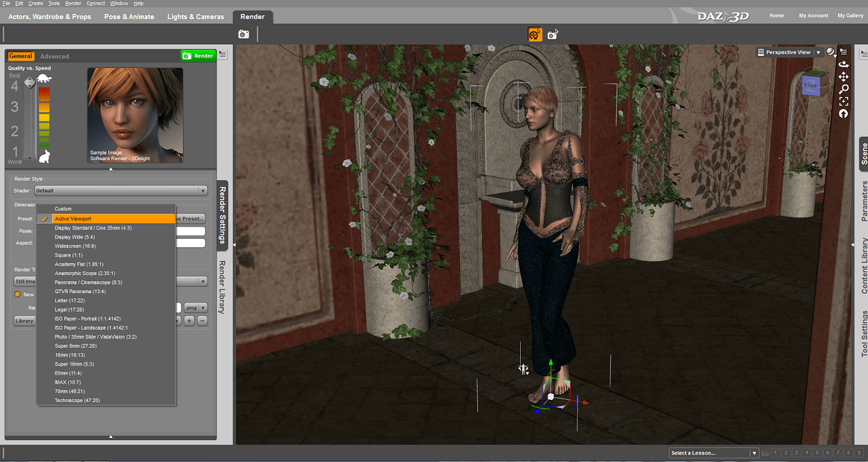Viewport: 868px width, 462px height.
Task: Select the highlighted orange render tool icon
Action: pos(535,34)
